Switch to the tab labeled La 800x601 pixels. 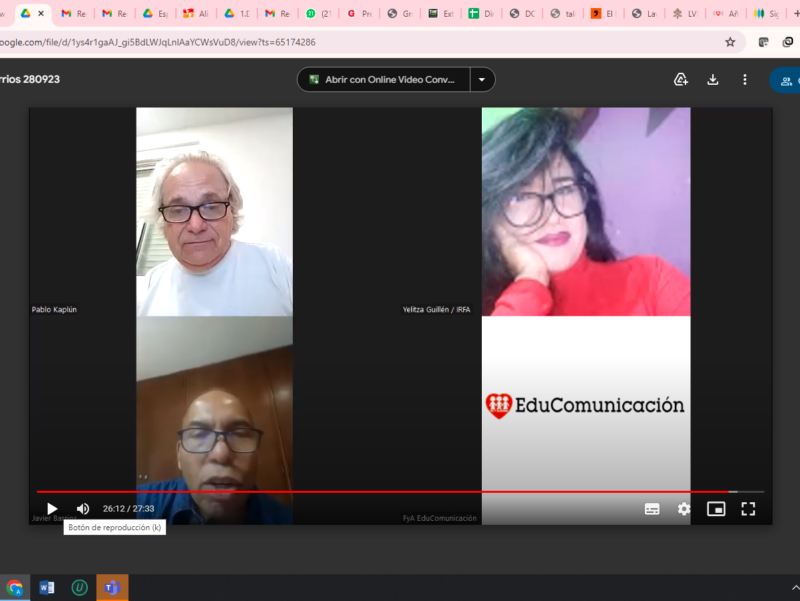point(645,14)
